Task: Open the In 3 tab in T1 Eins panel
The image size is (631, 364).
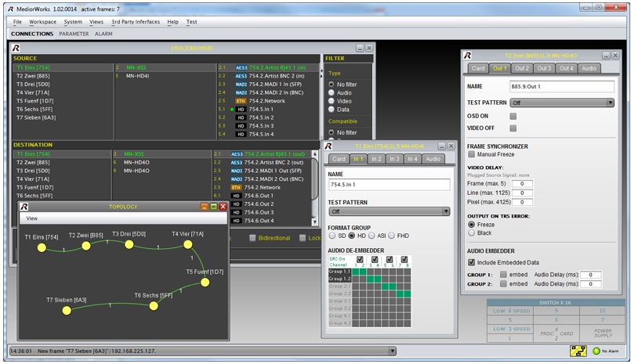Action: (x=394, y=159)
